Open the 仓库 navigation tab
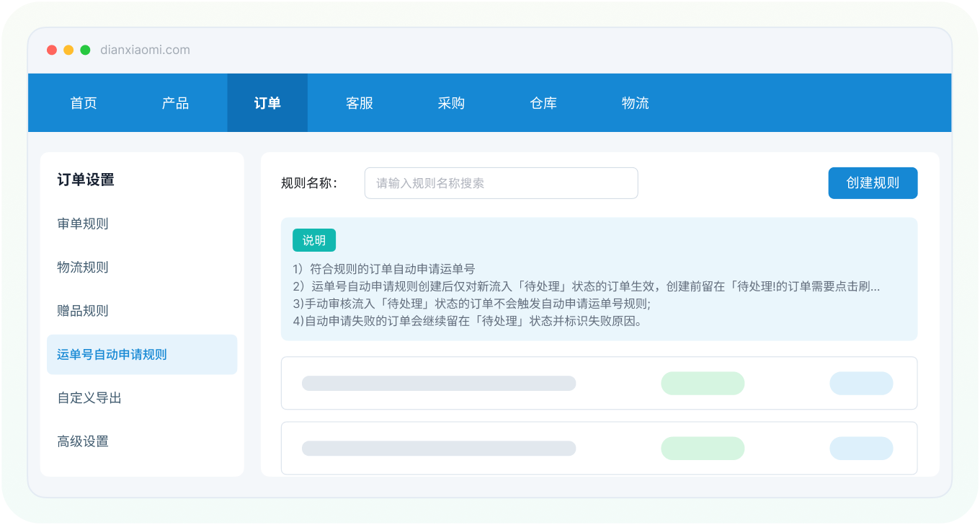980x525 pixels. click(543, 103)
